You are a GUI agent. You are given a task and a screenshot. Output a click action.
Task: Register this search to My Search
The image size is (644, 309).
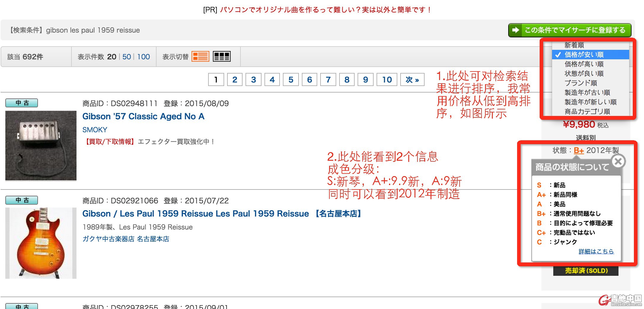570,30
